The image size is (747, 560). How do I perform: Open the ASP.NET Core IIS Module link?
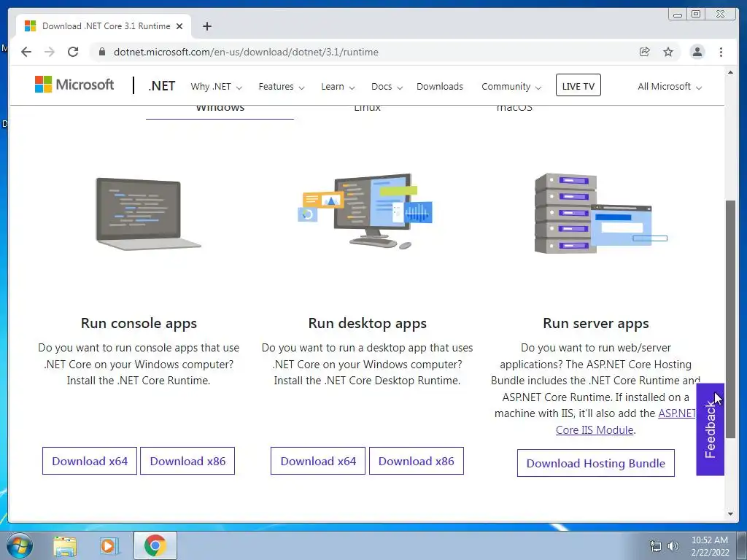tap(595, 430)
